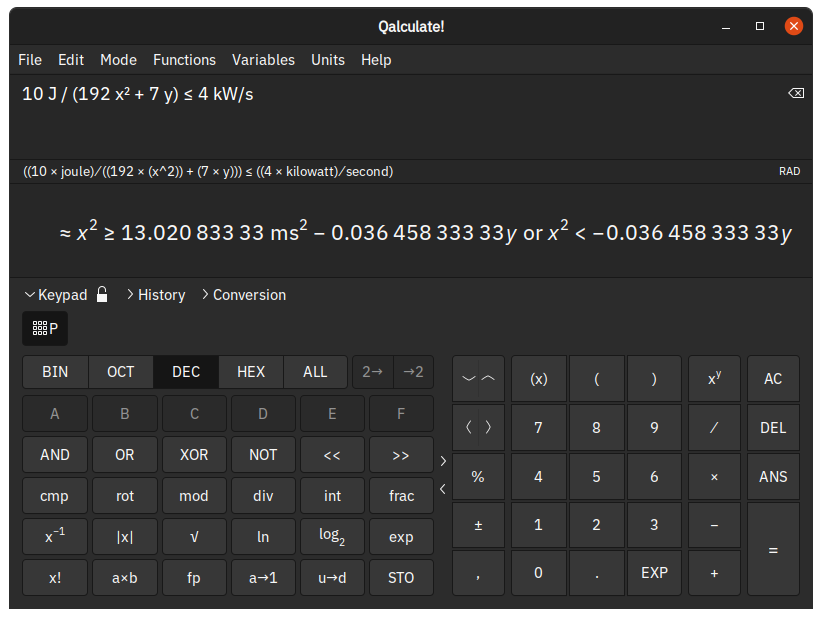Insert the natural logarithm ln
This screenshot has height=618, width=822.
pyautogui.click(x=263, y=536)
